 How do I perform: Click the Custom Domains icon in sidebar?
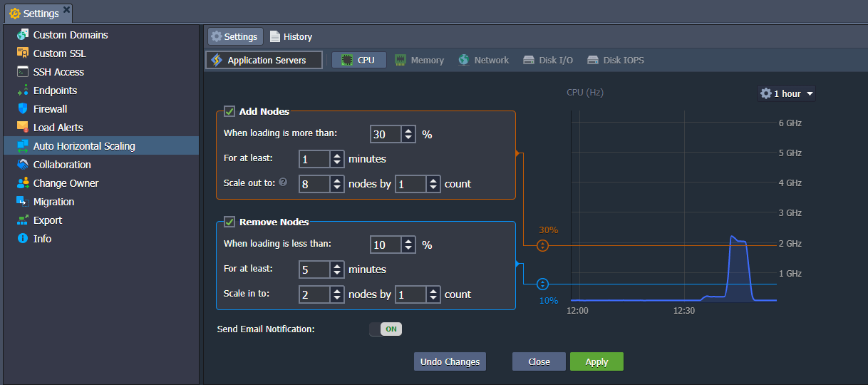pos(23,35)
